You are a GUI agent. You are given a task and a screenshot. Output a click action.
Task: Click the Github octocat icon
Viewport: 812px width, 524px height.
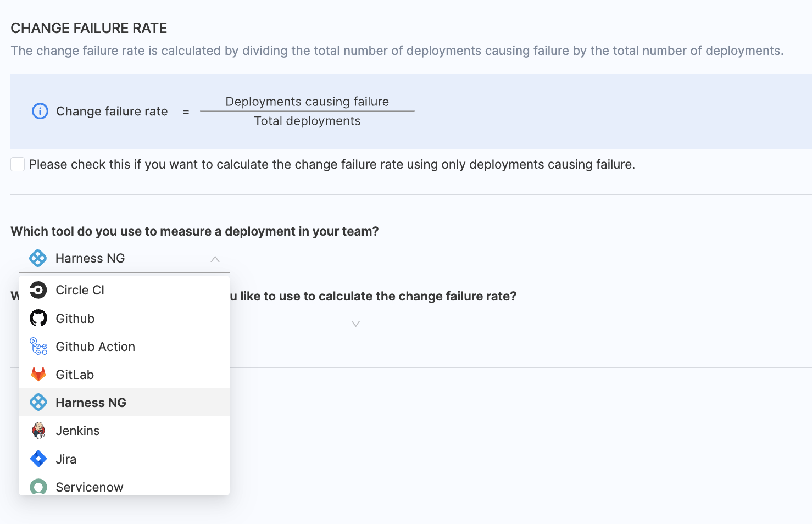(38, 319)
